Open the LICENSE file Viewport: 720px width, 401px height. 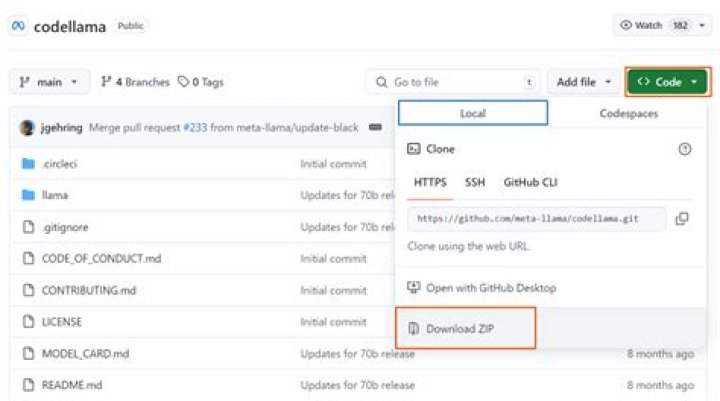point(62,322)
